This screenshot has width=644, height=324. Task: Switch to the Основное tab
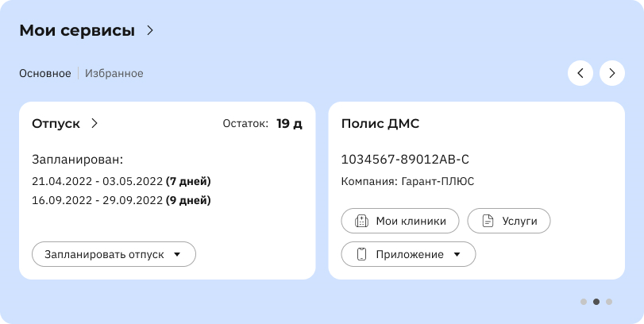45,74
